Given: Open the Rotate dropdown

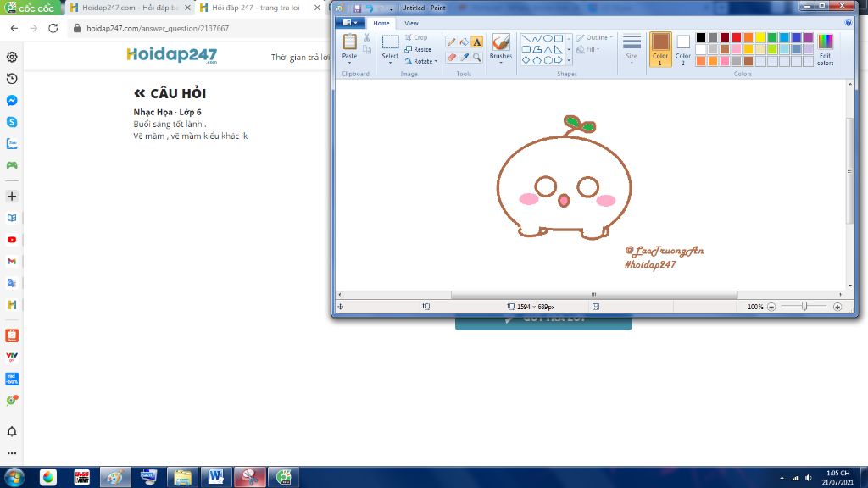Looking at the screenshot, I should tap(420, 61).
